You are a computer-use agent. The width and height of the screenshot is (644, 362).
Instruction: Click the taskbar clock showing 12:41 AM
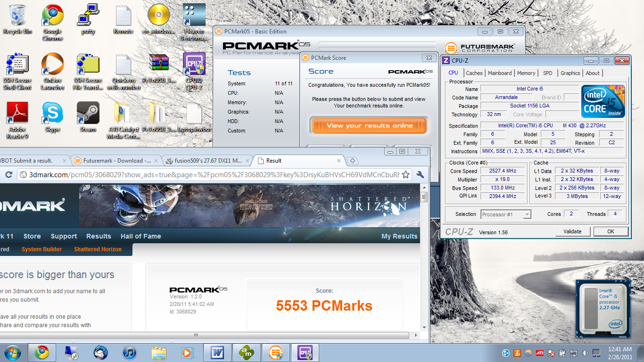tap(619, 353)
